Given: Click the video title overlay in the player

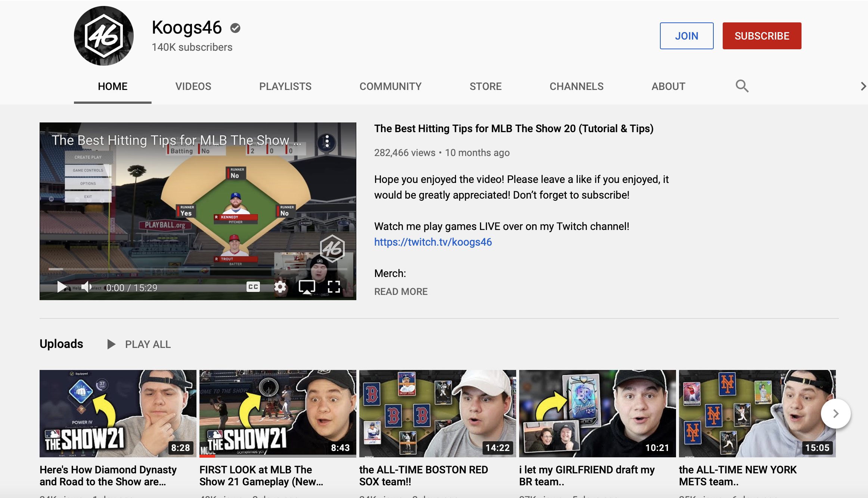Looking at the screenshot, I should click(x=176, y=140).
